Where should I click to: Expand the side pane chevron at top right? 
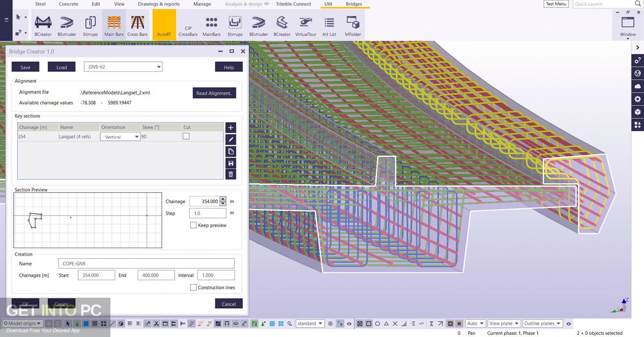tap(638, 47)
